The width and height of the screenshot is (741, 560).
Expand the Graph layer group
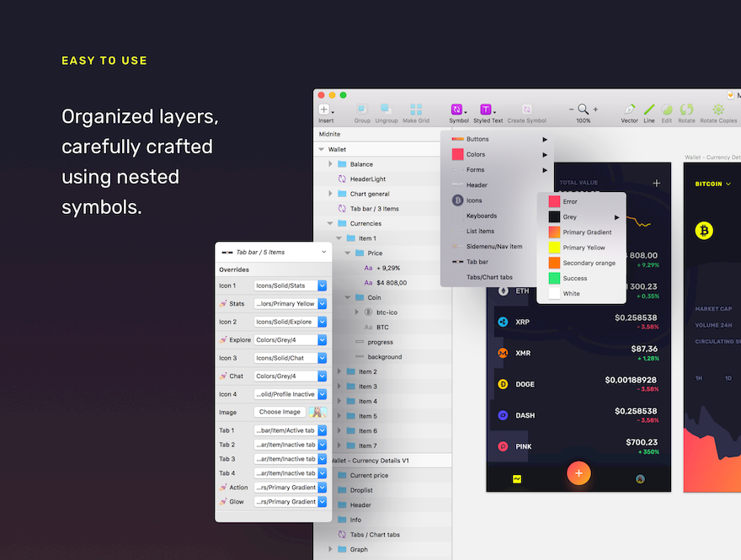click(x=330, y=549)
